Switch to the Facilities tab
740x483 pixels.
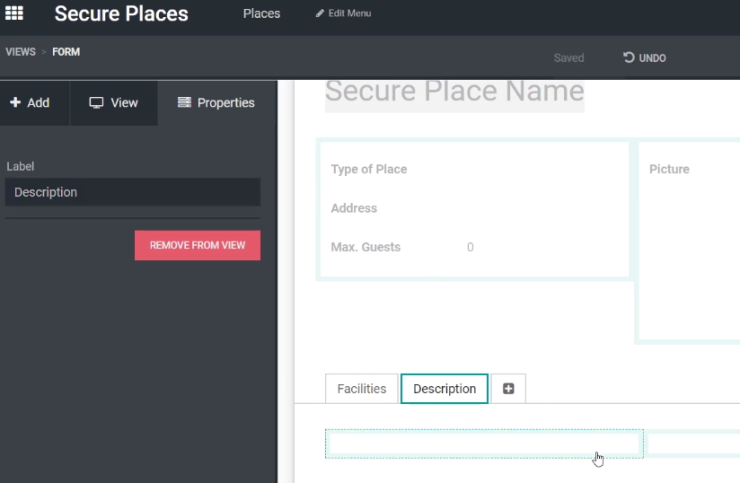[x=362, y=389]
